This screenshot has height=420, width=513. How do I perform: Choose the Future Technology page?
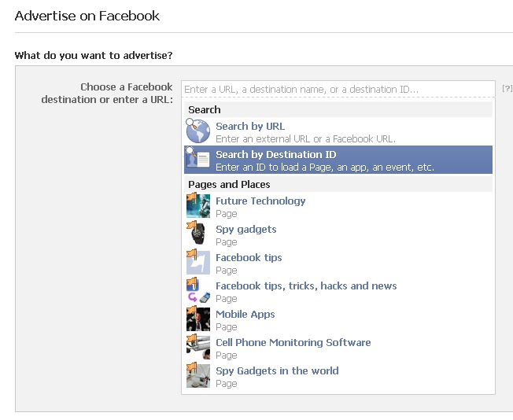point(338,206)
